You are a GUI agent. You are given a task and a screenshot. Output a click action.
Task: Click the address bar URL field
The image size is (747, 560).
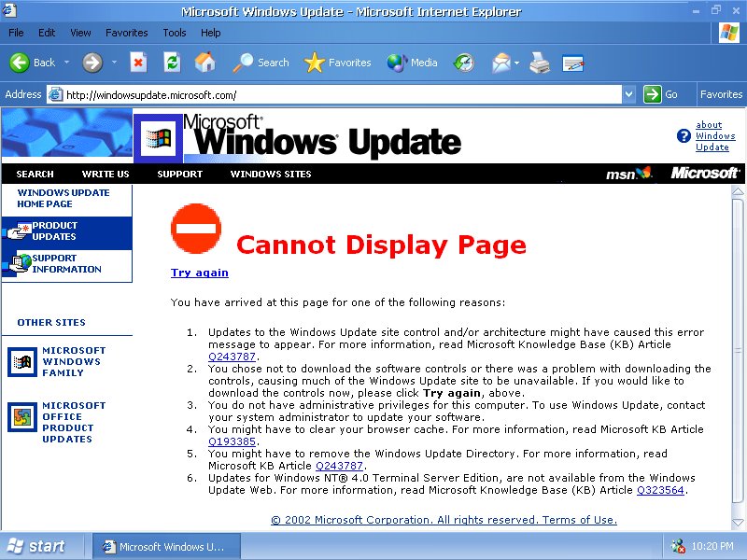[x=336, y=94]
